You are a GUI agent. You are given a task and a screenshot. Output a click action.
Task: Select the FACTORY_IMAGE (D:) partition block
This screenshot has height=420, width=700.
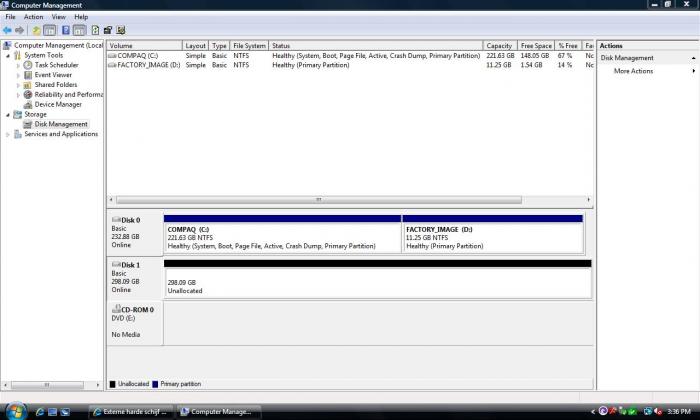492,233
